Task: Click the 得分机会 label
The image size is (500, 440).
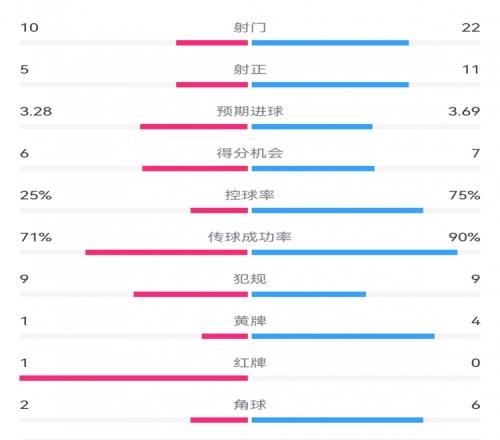Action: click(x=250, y=153)
